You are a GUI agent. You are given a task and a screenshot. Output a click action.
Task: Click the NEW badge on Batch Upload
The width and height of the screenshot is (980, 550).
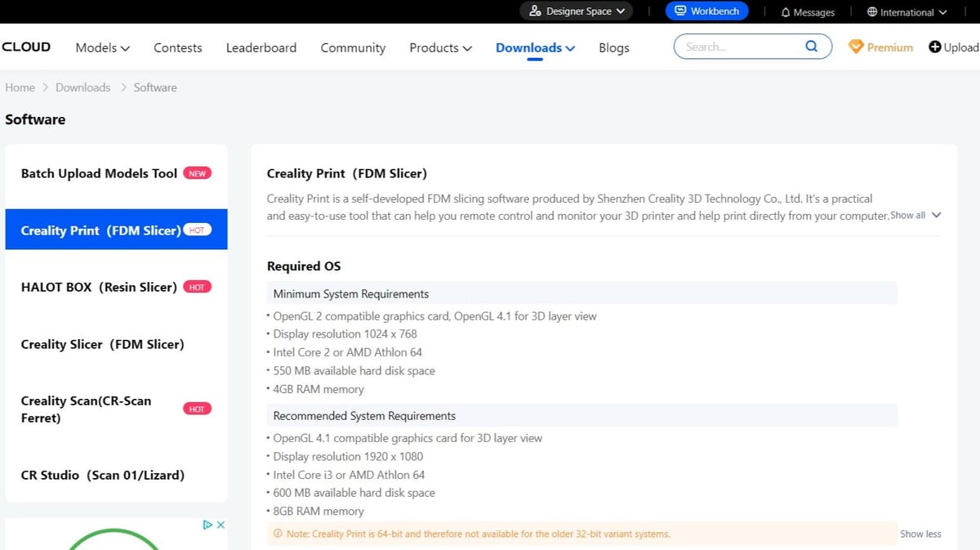197,173
